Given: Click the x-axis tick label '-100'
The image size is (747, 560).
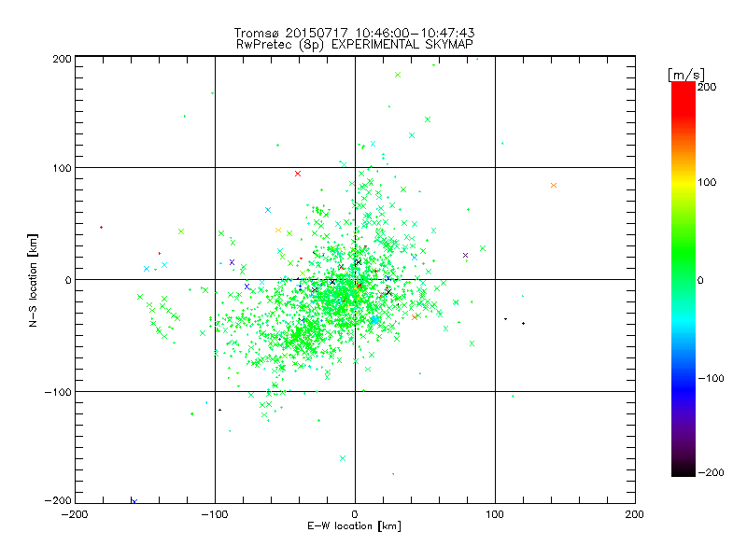Looking at the screenshot, I should [x=215, y=514].
